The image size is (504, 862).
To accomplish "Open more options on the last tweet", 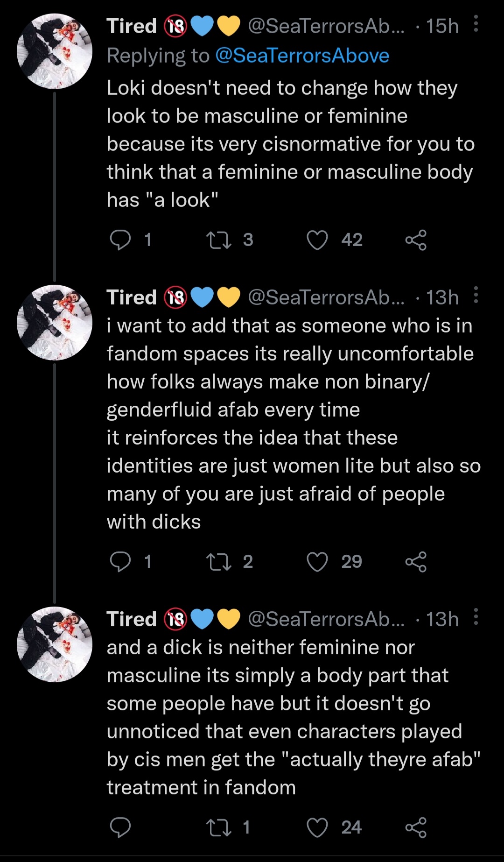I will click(476, 617).
